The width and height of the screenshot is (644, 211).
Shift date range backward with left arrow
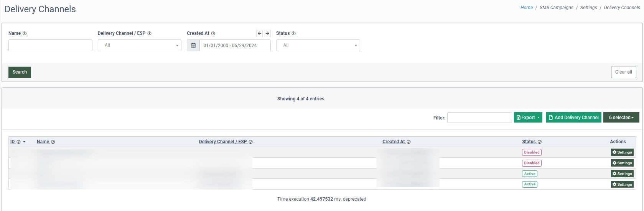tap(259, 34)
